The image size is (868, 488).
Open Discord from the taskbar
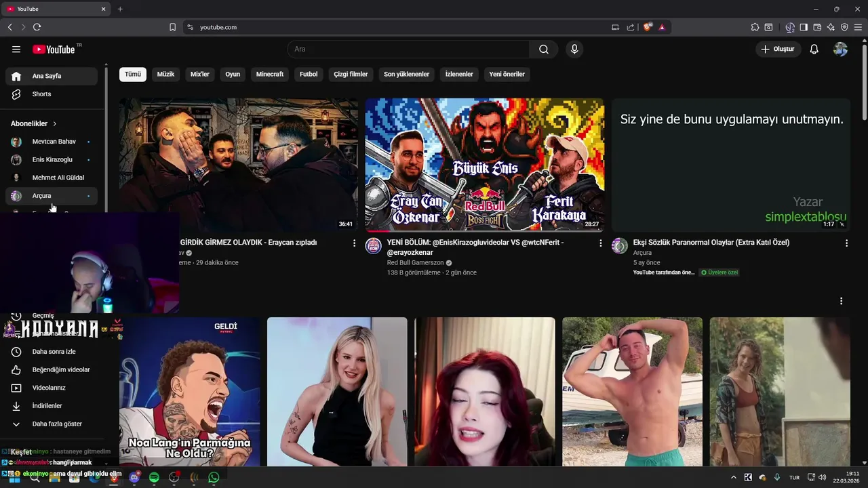pyautogui.click(x=134, y=477)
